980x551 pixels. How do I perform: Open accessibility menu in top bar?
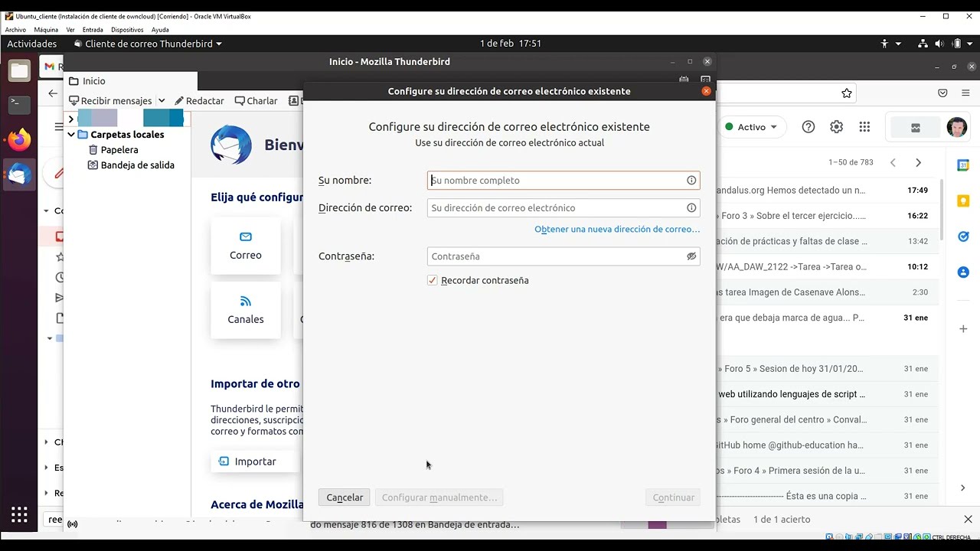coord(890,44)
